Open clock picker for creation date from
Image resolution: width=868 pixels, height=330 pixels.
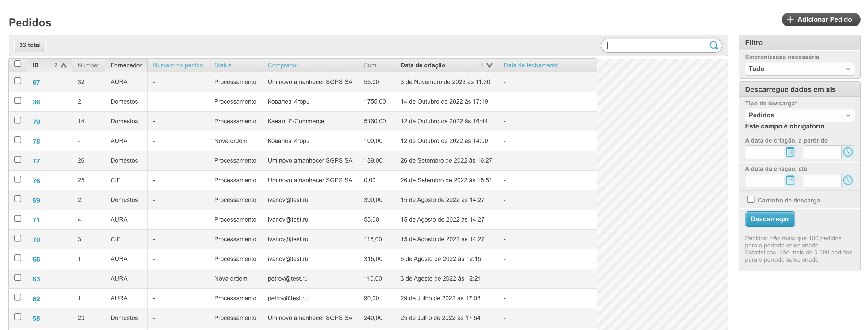click(x=848, y=152)
